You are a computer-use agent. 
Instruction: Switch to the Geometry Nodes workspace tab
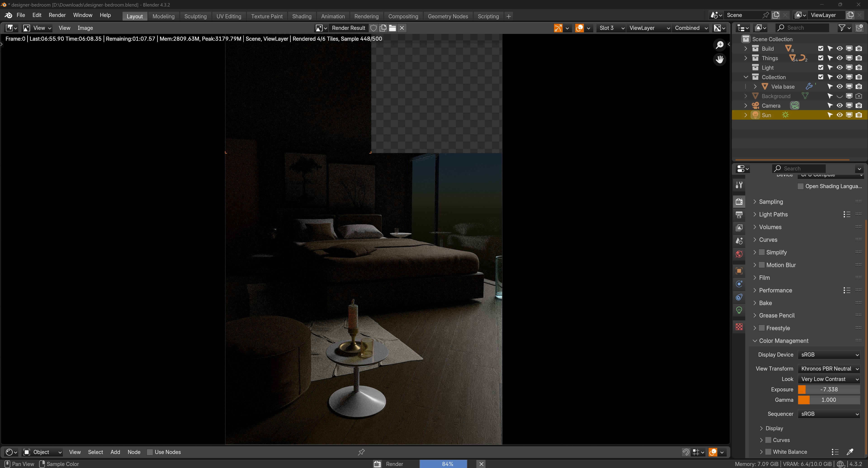point(448,16)
